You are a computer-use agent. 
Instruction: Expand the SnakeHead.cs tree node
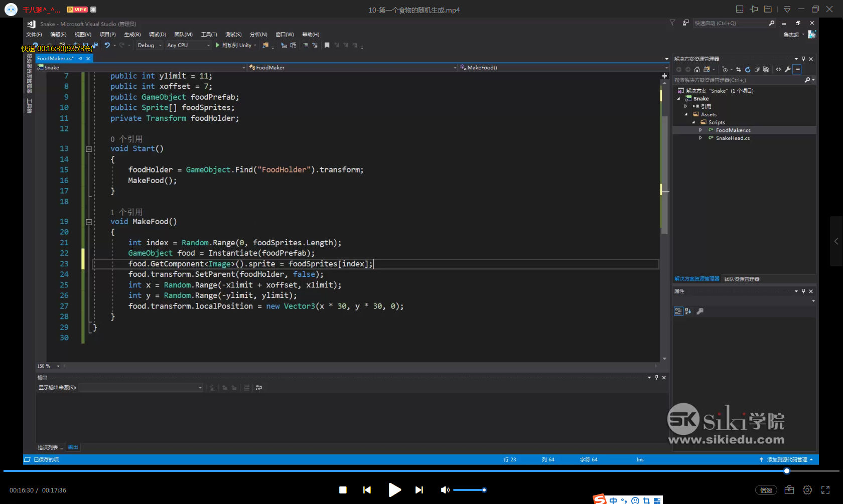pyautogui.click(x=701, y=138)
